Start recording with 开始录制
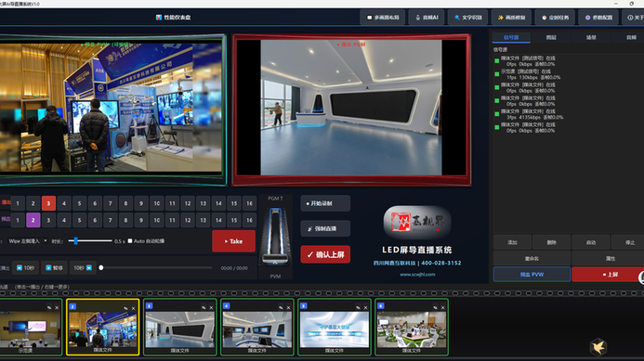The image size is (644, 361). pos(325,203)
